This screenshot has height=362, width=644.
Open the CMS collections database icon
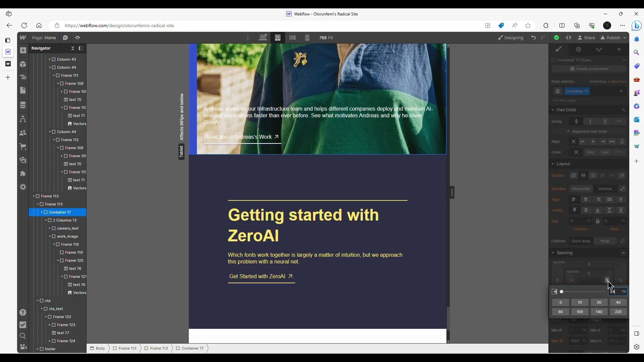(23, 105)
